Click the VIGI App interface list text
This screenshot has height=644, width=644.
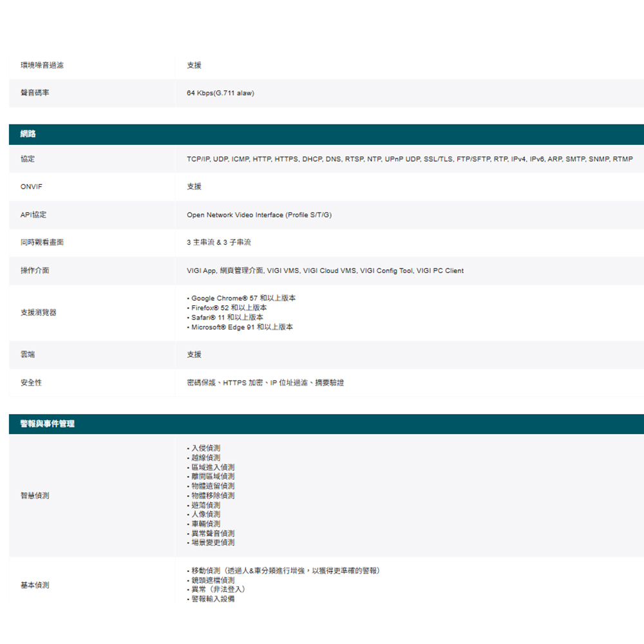point(325,270)
